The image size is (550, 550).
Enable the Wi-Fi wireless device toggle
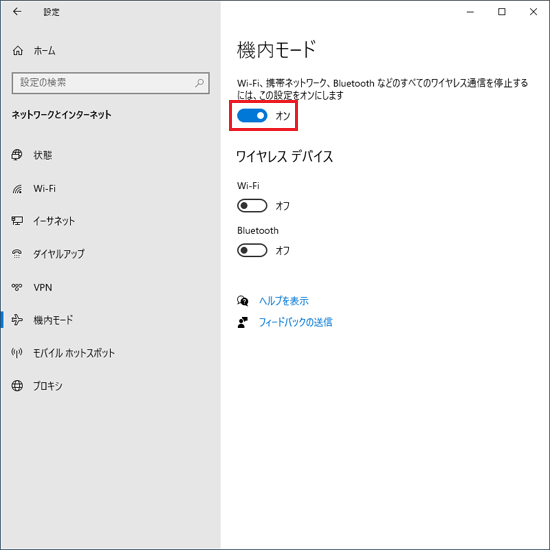pyautogui.click(x=252, y=206)
